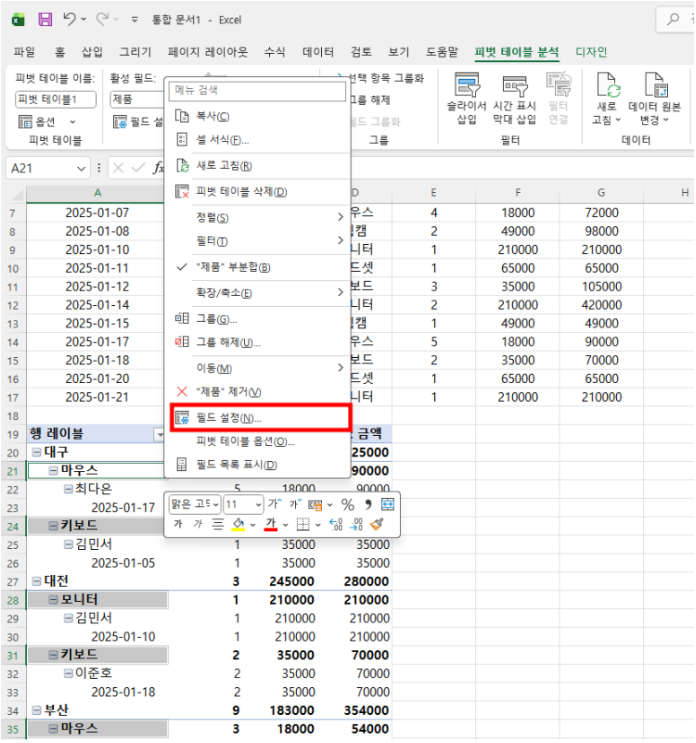Insert a slicer from the ribbon
696x743 pixels.
[x=467, y=99]
